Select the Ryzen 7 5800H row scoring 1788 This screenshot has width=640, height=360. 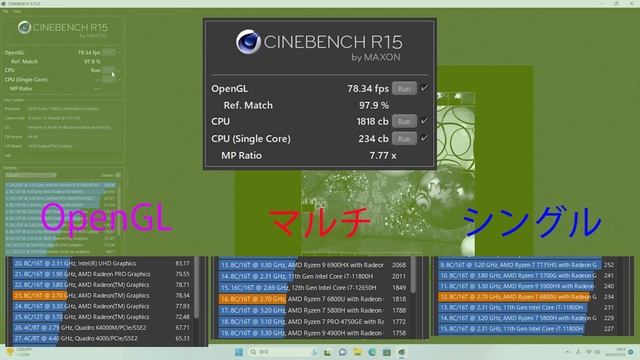pyautogui.click(x=313, y=310)
